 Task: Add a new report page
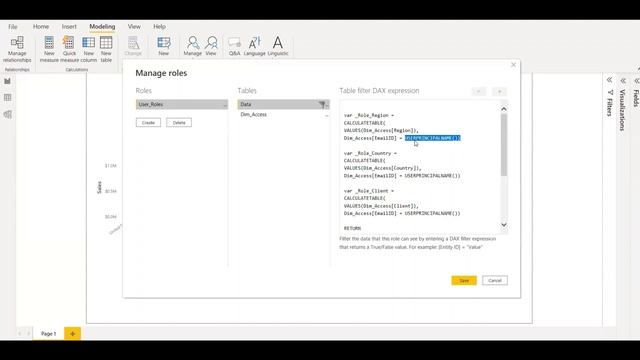(72, 333)
